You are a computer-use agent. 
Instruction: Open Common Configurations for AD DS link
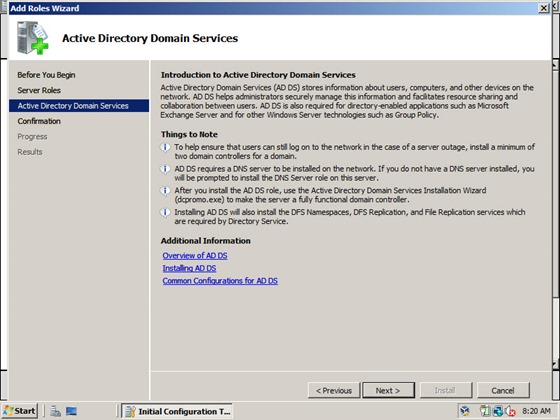click(x=220, y=281)
